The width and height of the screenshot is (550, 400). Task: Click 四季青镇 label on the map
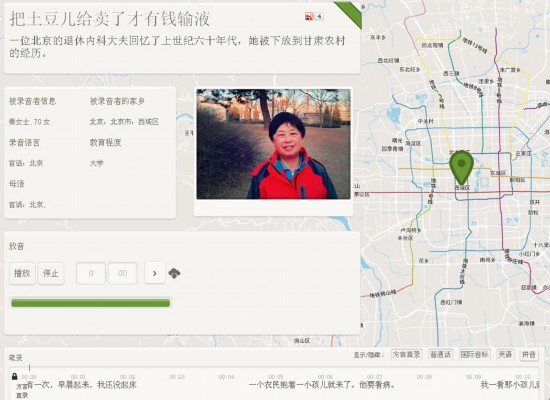click(393, 149)
